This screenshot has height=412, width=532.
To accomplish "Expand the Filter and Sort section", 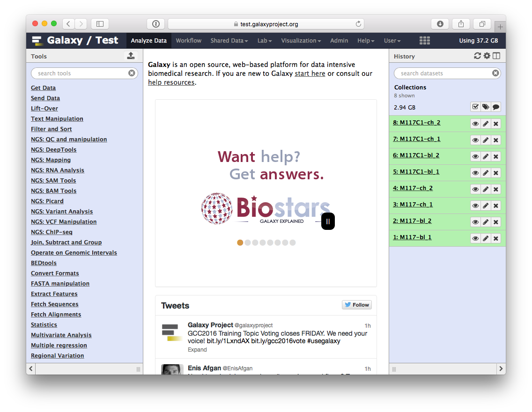I will [x=51, y=129].
